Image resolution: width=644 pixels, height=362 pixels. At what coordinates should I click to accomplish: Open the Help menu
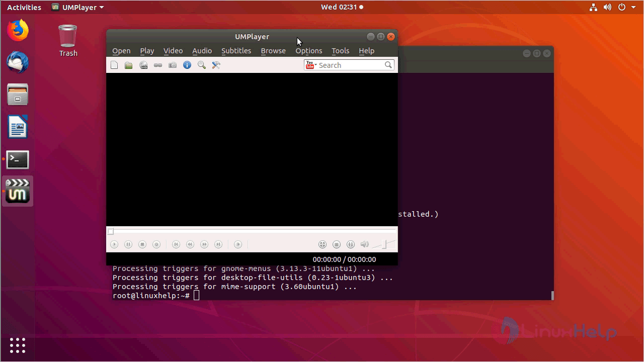coord(366,51)
